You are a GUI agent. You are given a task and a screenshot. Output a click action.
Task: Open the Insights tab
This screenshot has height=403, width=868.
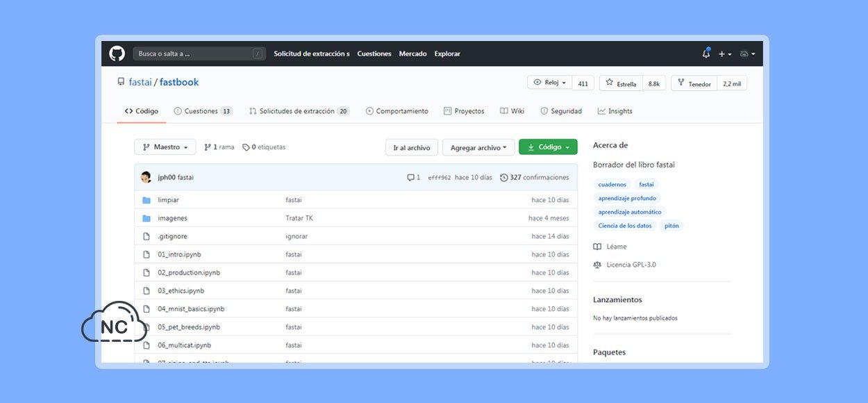(615, 111)
